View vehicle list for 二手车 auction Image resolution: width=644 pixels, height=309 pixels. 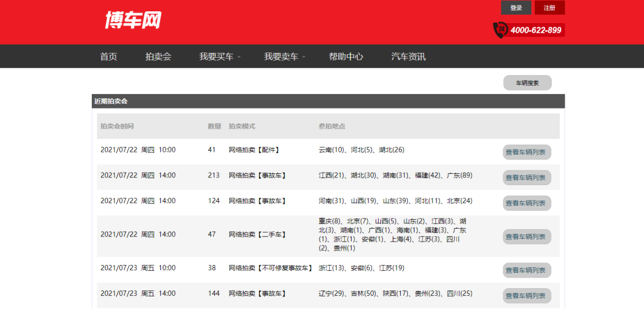coord(527,236)
